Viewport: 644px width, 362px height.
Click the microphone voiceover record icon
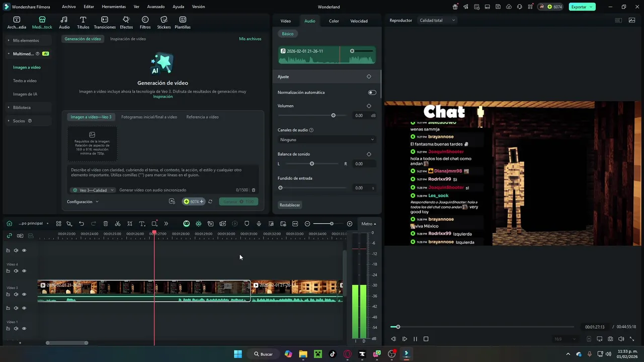pyautogui.click(x=259, y=224)
